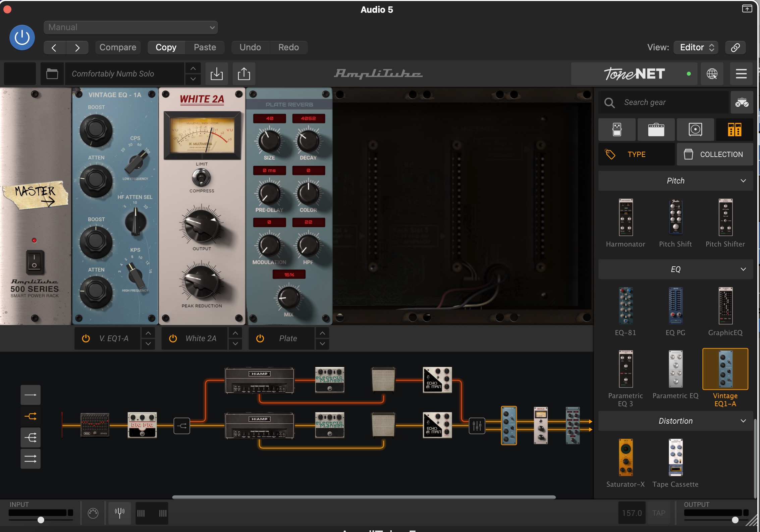Collapse the EQ gear section
Screen dimensions: 760x532
675,269
